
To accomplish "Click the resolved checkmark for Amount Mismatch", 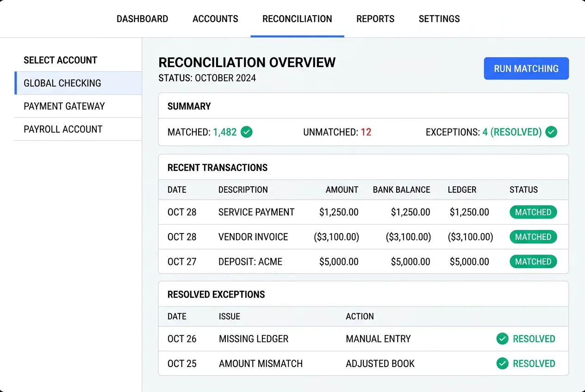I will [x=502, y=363].
